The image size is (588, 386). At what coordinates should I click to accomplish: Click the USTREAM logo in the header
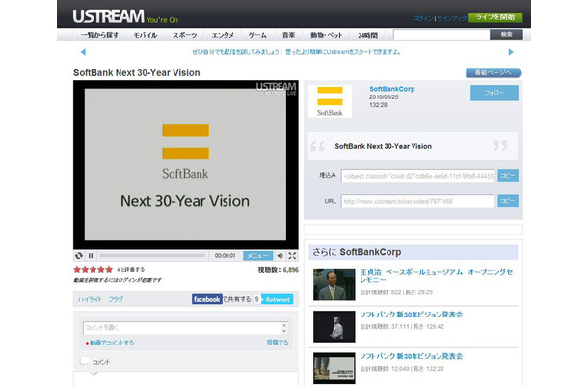[108, 16]
